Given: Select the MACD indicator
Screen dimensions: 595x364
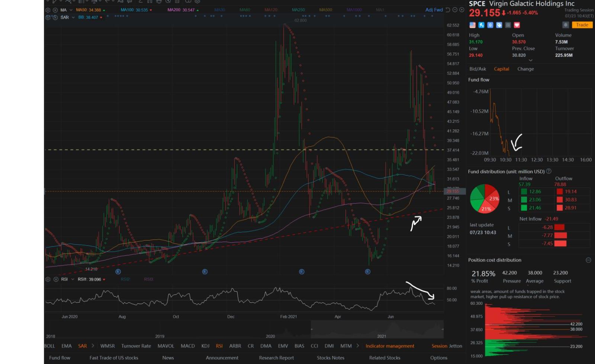Looking at the screenshot, I should pyautogui.click(x=187, y=346).
